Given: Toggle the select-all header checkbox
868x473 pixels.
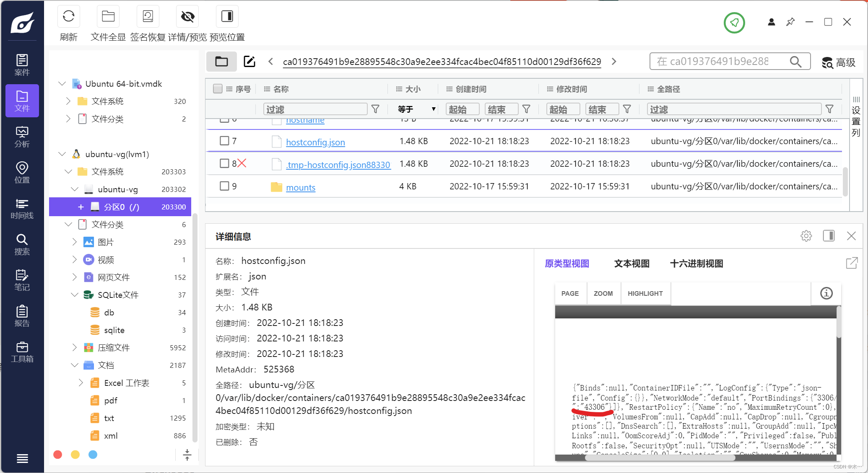Looking at the screenshot, I should (x=217, y=89).
